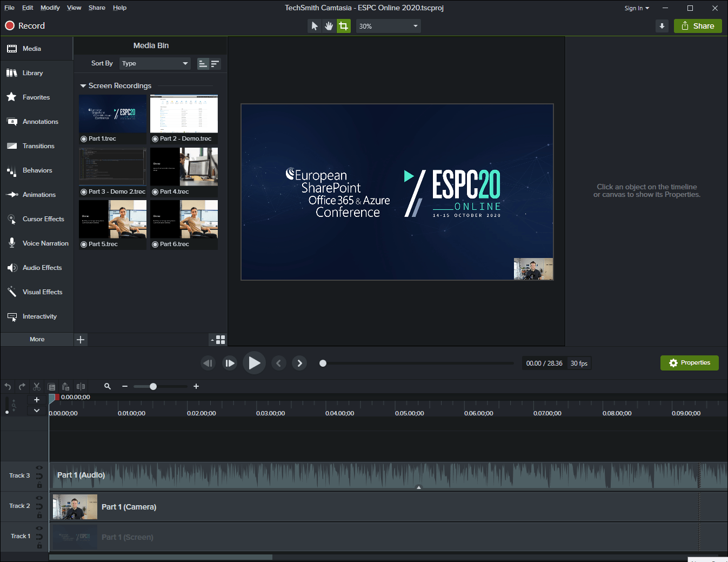Open the Animations panel
This screenshot has height=562, width=728.
pos(37,195)
